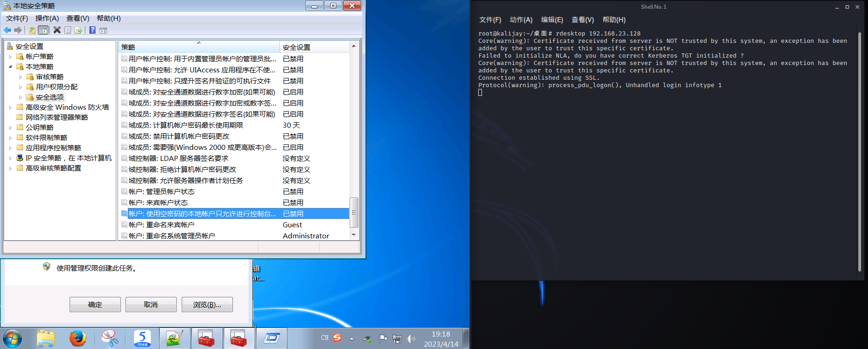
Task: Click the policy list vertical scrollbar thumb
Action: click(x=354, y=213)
